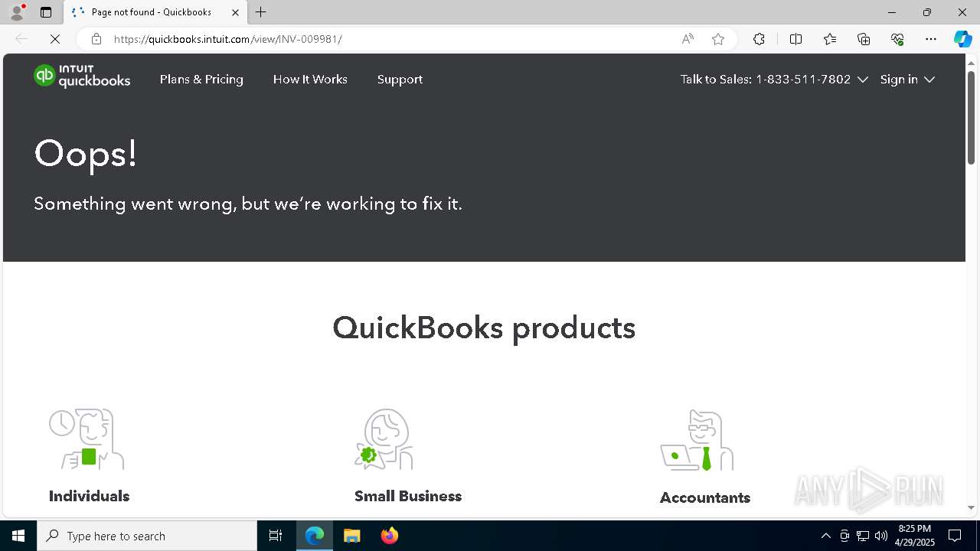Click the taskbar search box
This screenshot has height=551, width=980.
147,536
